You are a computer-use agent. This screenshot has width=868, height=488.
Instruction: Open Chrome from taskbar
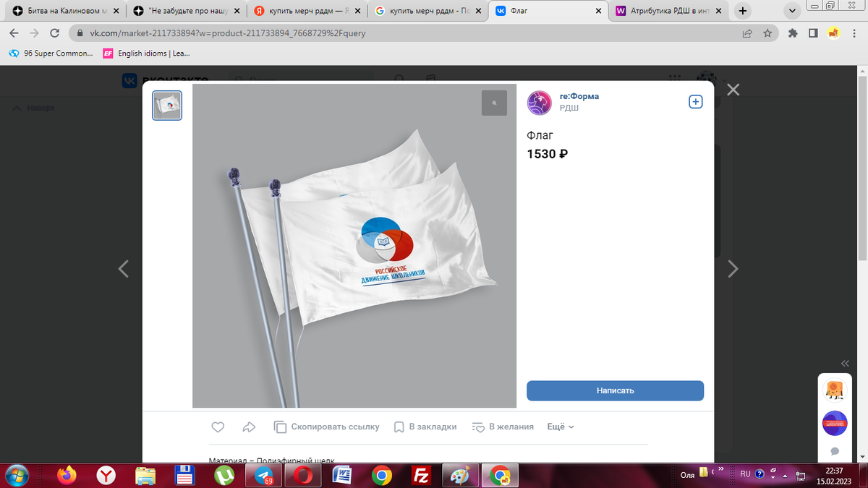381,475
